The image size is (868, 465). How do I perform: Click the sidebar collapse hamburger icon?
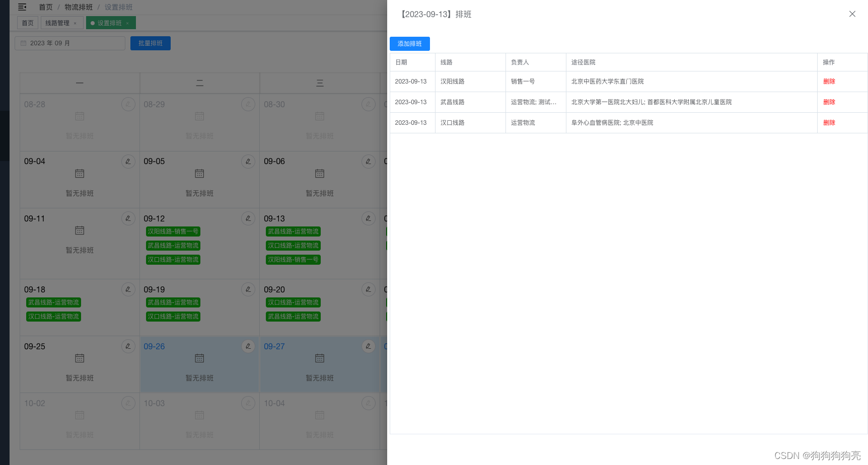[x=21, y=7]
